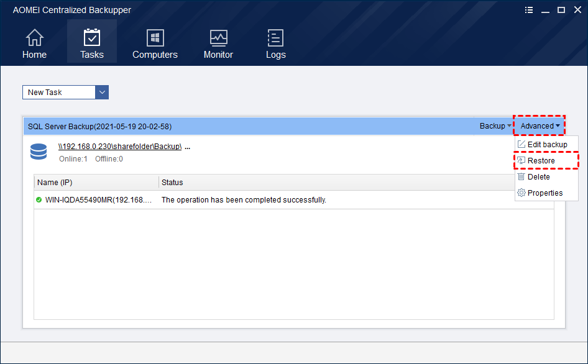Click the Edit backup pencil icon

521,144
